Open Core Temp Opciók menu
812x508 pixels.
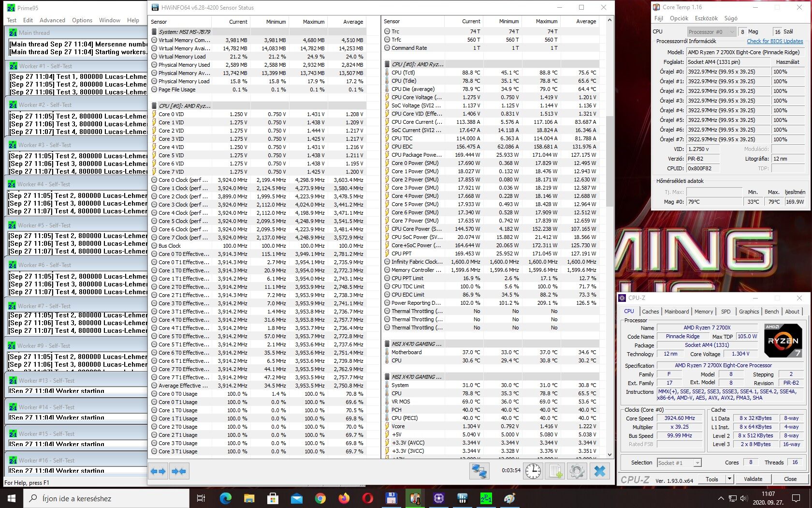(679, 18)
